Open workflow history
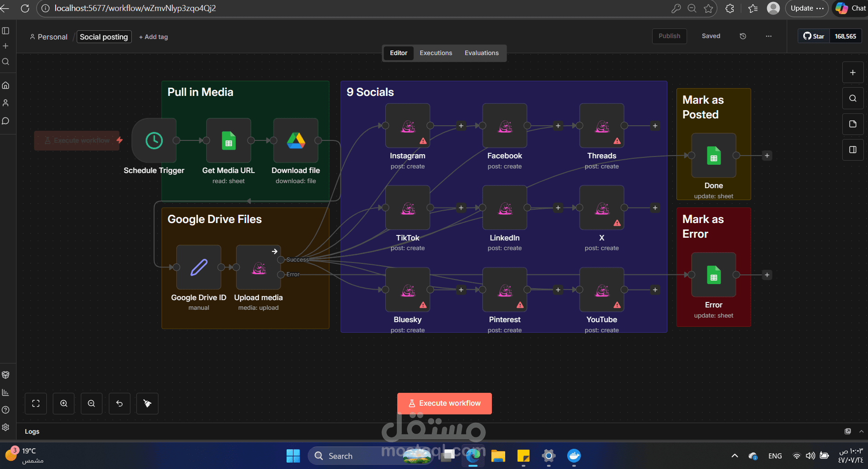The image size is (868, 469). [743, 36]
